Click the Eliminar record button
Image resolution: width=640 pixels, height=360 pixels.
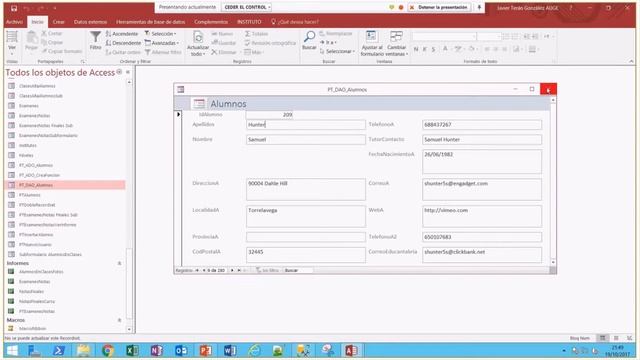(x=224, y=52)
